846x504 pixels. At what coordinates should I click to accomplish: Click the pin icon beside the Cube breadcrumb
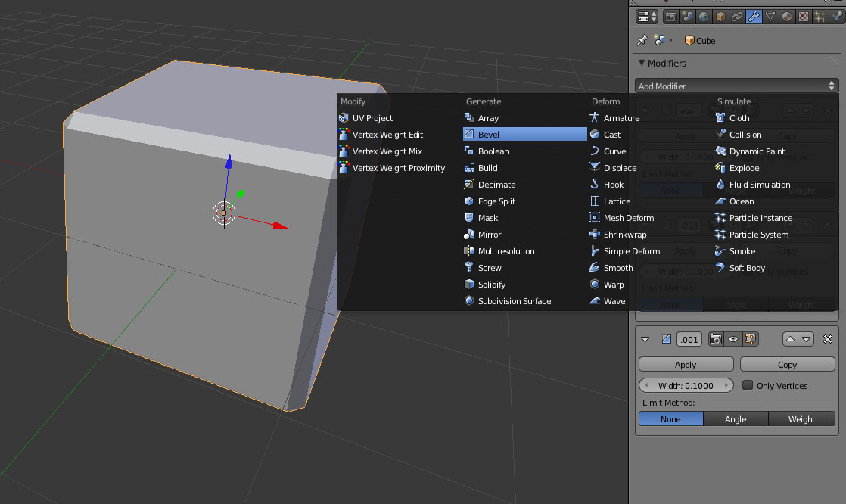point(642,40)
